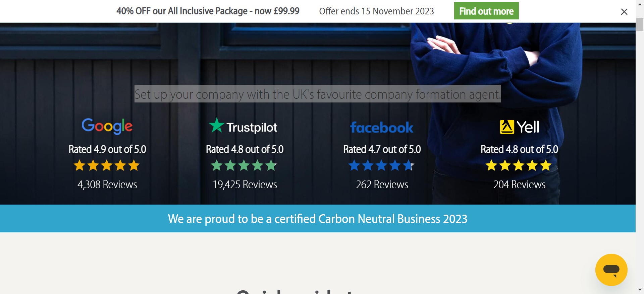Open the yellow chat widget bubble
The height and width of the screenshot is (294, 644).
[x=611, y=270]
